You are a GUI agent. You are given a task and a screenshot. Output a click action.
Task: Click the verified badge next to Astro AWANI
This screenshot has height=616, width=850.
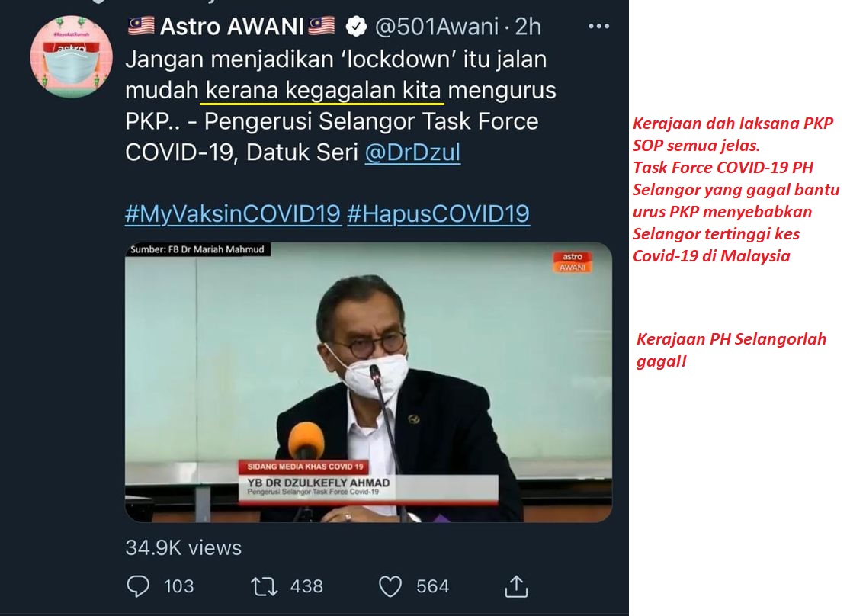click(355, 27)
